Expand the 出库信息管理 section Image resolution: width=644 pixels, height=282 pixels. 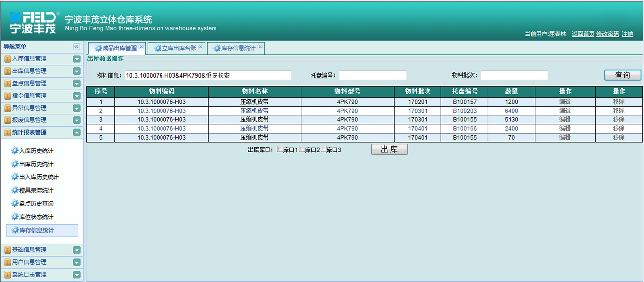(x=77, y=71)
